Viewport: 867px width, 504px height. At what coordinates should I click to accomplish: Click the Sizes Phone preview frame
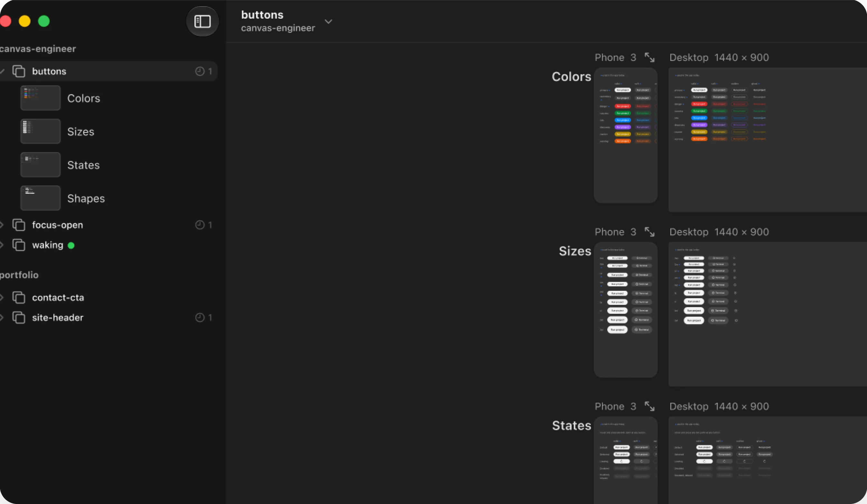626,310
